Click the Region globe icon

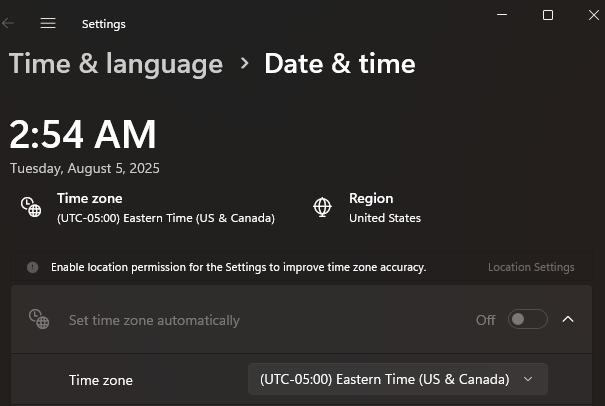point(322,207)
